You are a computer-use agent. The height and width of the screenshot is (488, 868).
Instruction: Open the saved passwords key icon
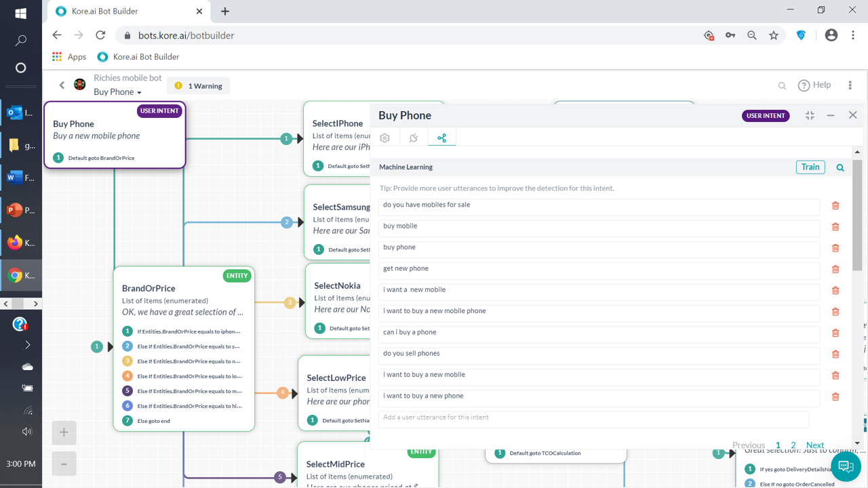(x=730, y=35)
